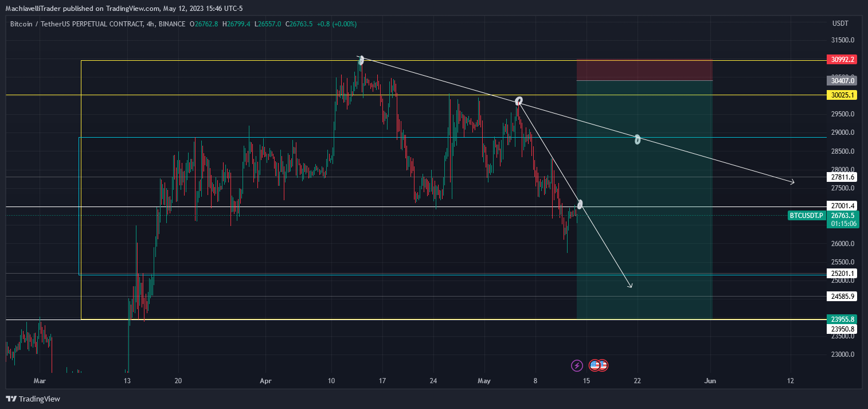Click the 23950.8 price level label
The image size is (868, 409).
point(842,329)
